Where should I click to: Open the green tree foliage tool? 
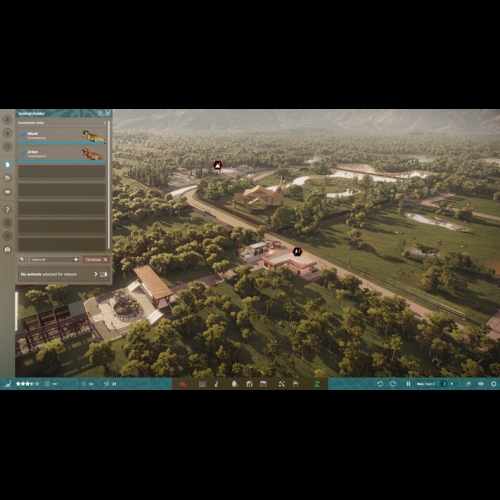(x=317, y=384)
